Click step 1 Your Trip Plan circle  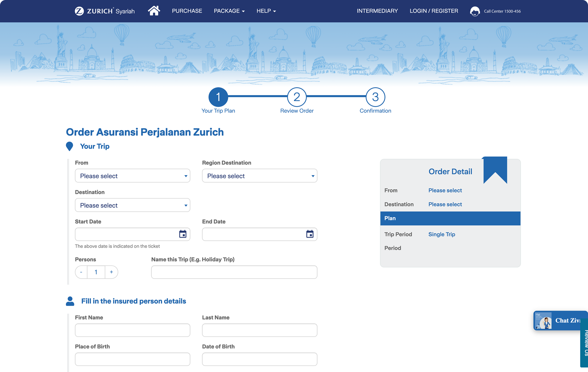(218, 97)
